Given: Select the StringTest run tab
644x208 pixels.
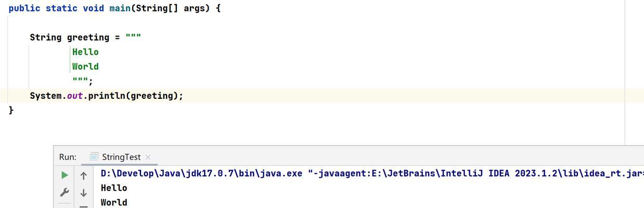Looking at the screenshot, I should [120, 157].
